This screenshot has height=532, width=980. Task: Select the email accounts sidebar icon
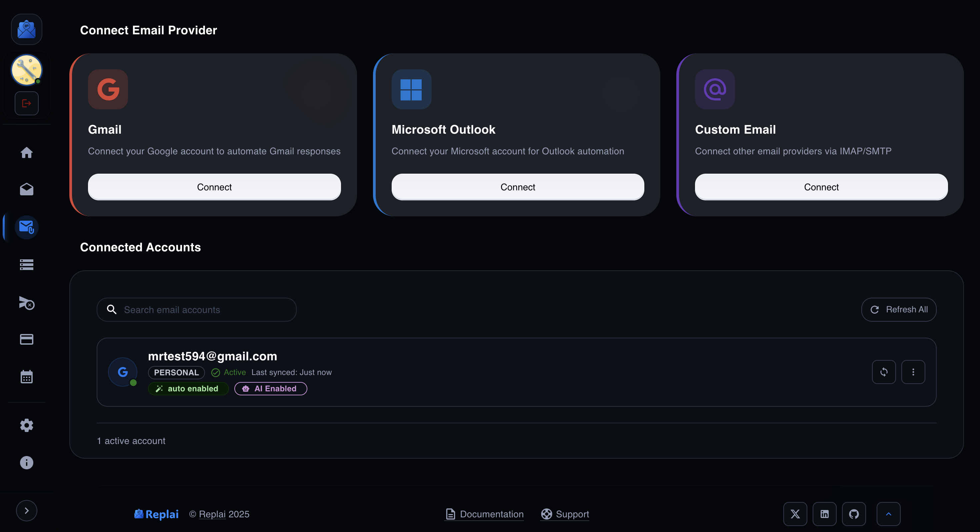[26, 227]
